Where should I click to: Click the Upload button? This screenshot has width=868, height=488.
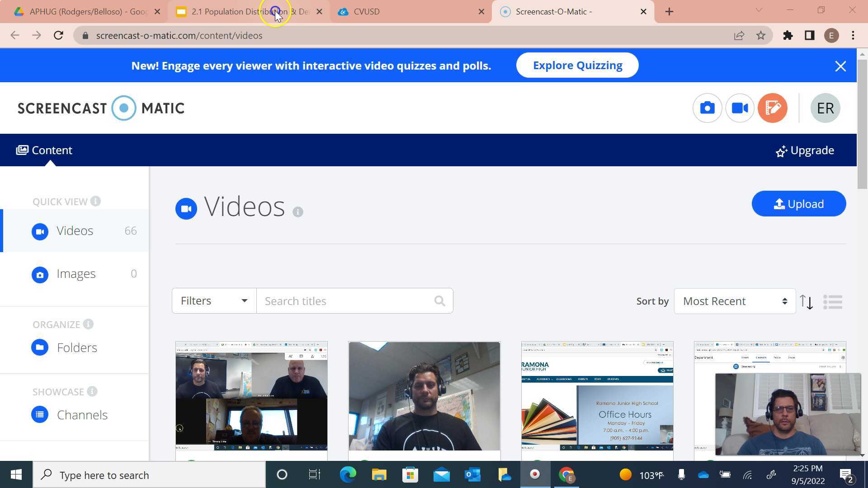tap(798, 204)
